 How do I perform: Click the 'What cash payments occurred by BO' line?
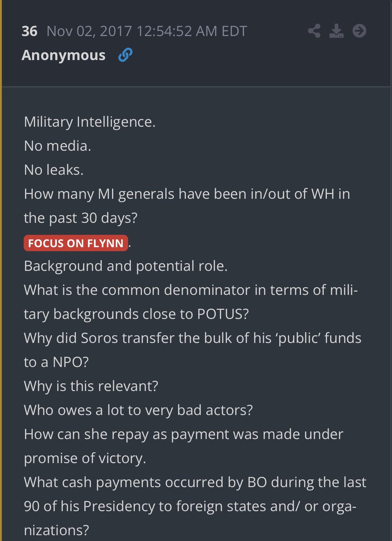tap(195, 481)
